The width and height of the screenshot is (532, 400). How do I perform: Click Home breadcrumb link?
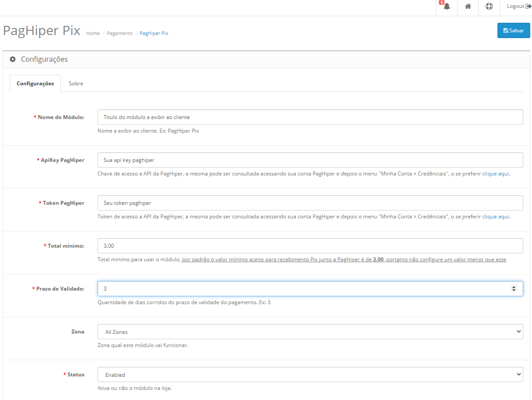click(93, 33)
